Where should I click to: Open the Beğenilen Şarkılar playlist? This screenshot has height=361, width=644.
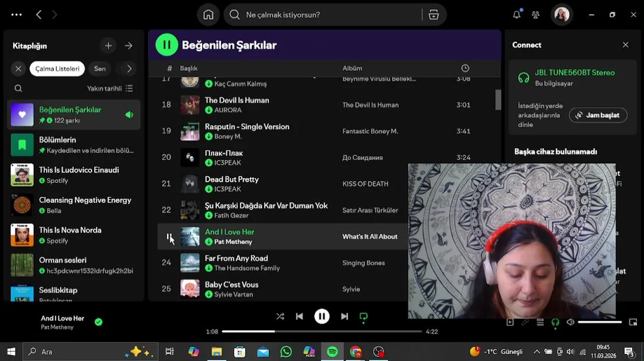[74, 115]
